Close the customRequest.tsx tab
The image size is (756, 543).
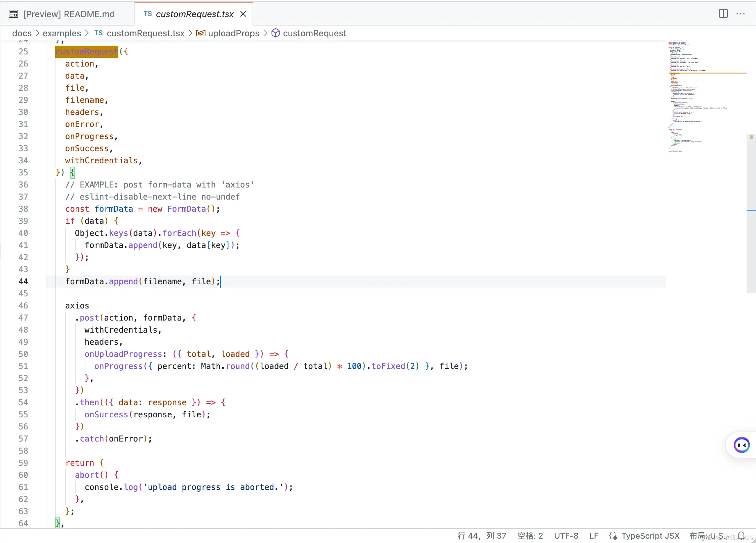tap(243, 14)
